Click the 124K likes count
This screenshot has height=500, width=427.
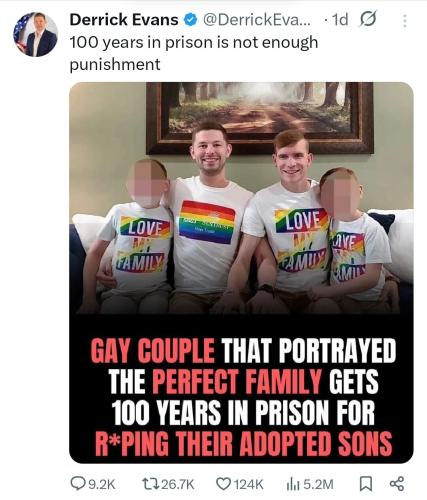[x=249, y=484]
